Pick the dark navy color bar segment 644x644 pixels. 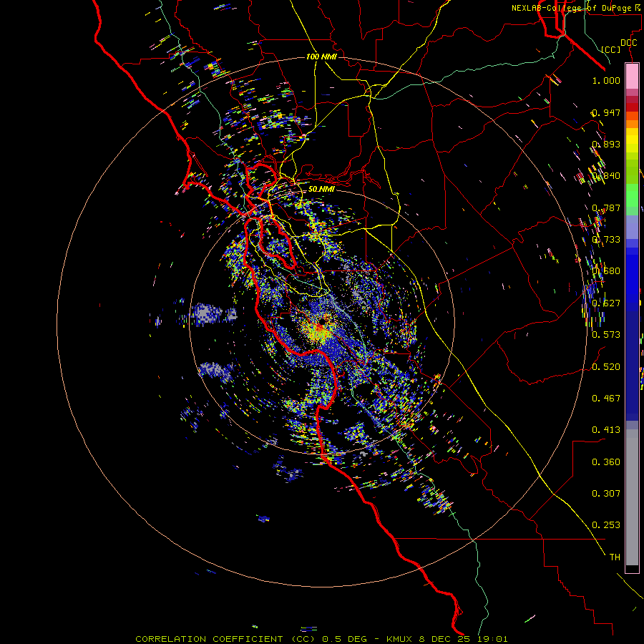[x=632, y=361]
